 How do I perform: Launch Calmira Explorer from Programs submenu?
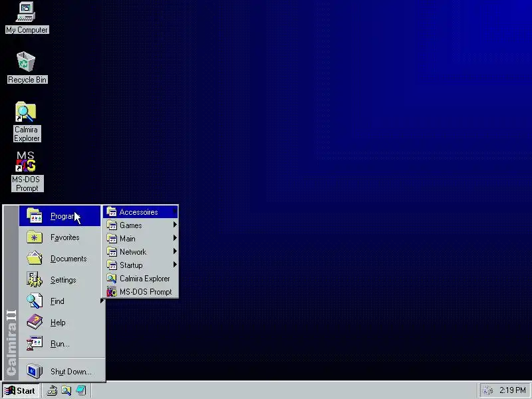point(140,279)
